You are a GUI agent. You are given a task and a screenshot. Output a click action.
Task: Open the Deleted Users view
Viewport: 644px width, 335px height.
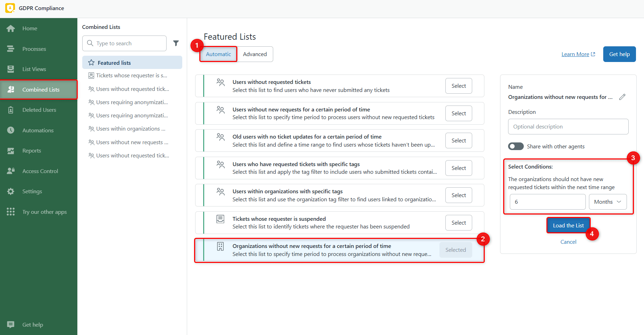click(x=39, y=110)
